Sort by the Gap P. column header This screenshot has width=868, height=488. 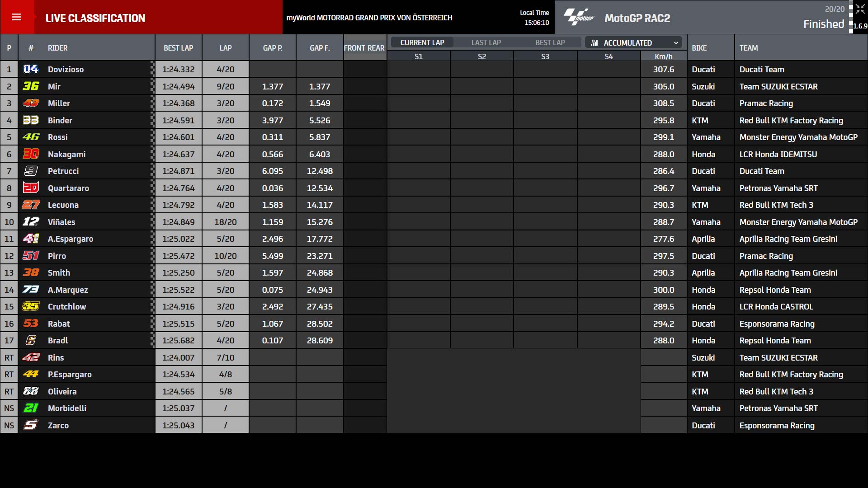(x=273, y=48)
